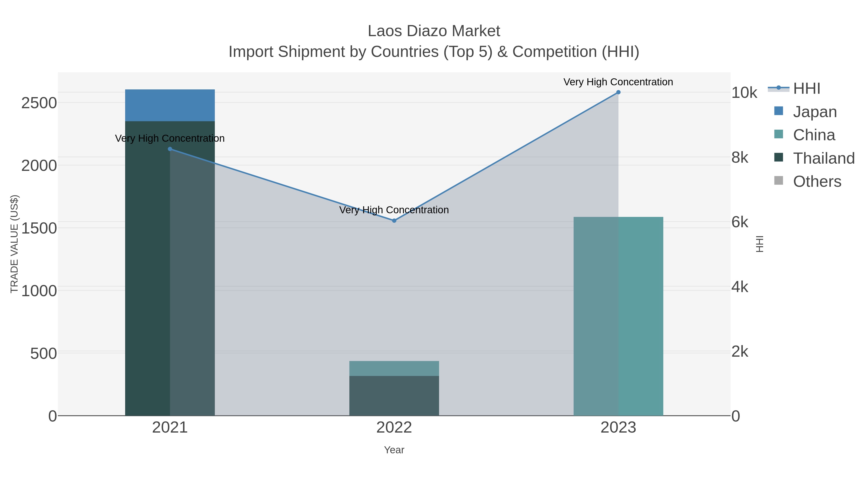Select the 2023 HHI data point

[x=618, y=92]
